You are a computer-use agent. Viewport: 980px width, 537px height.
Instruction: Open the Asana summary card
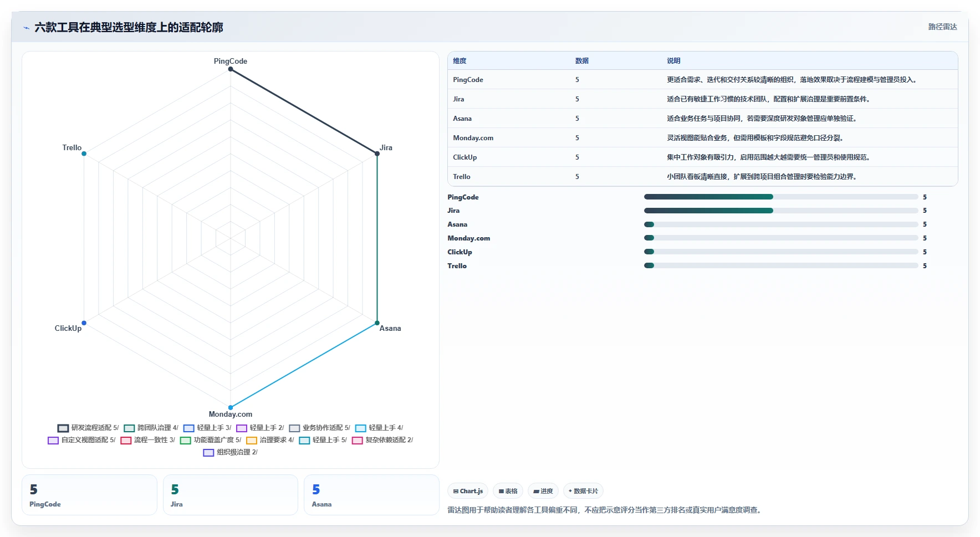[371, 495]
